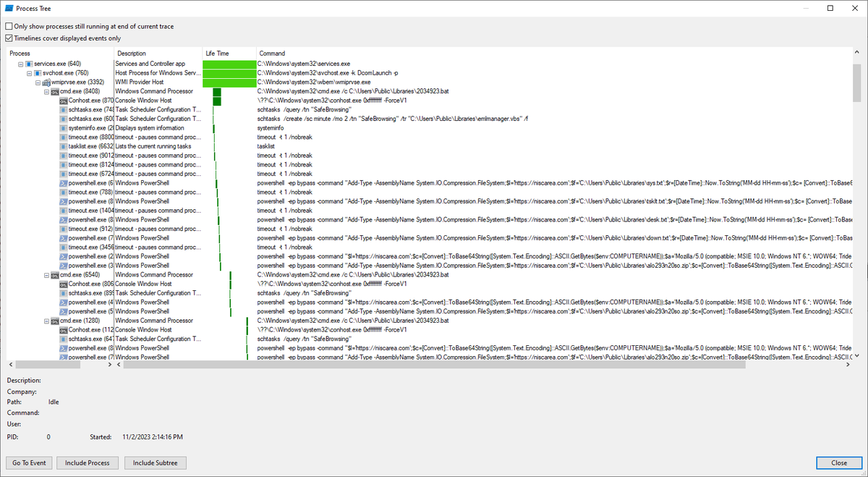
Task: Click the Command pane horizontal scrollbar thumb
Action: (x=435, y=365)
